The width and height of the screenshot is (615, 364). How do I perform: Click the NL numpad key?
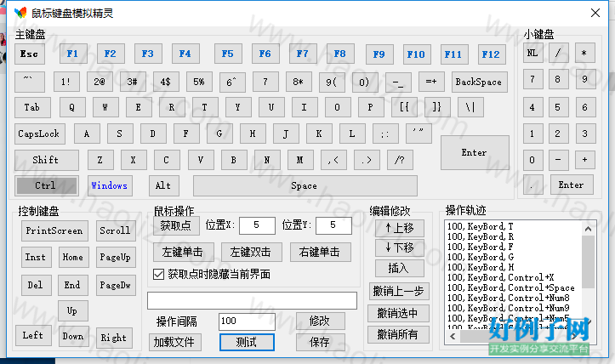point(532,53)
